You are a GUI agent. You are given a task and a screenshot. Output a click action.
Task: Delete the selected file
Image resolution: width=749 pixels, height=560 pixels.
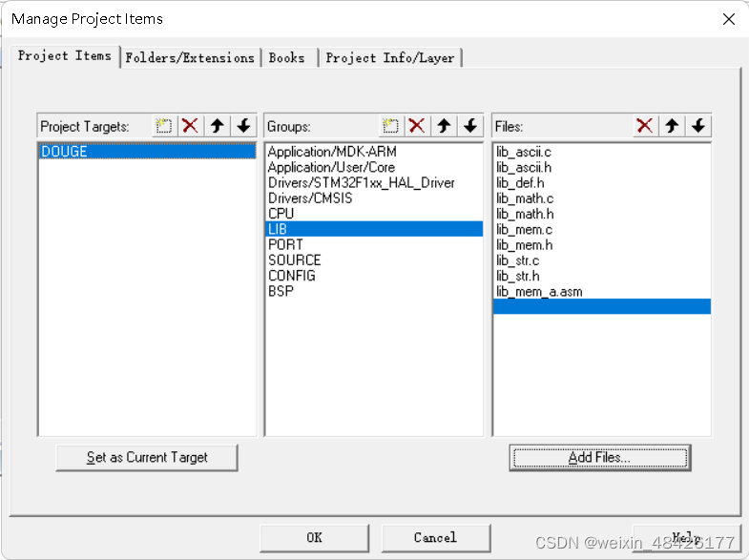click(x=645, y=126)
